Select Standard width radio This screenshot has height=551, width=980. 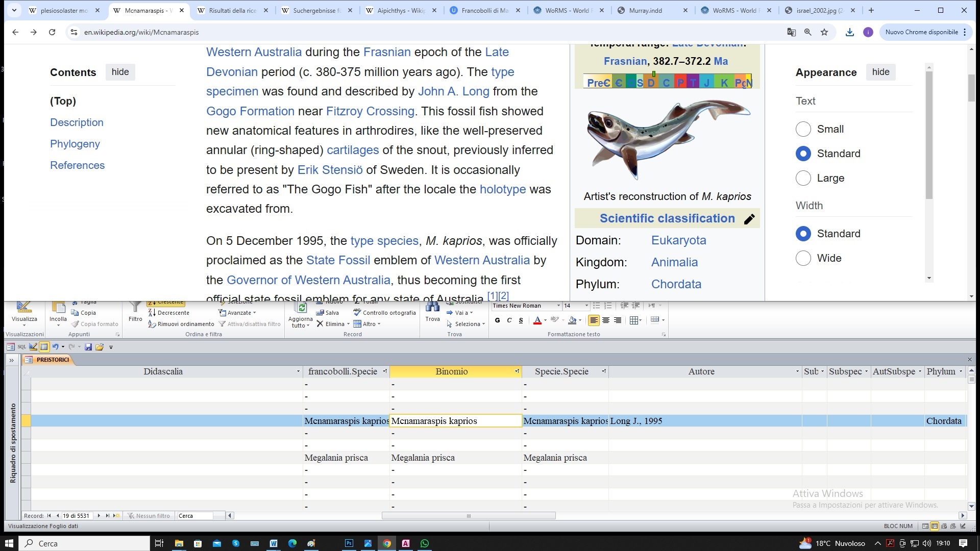803,234
